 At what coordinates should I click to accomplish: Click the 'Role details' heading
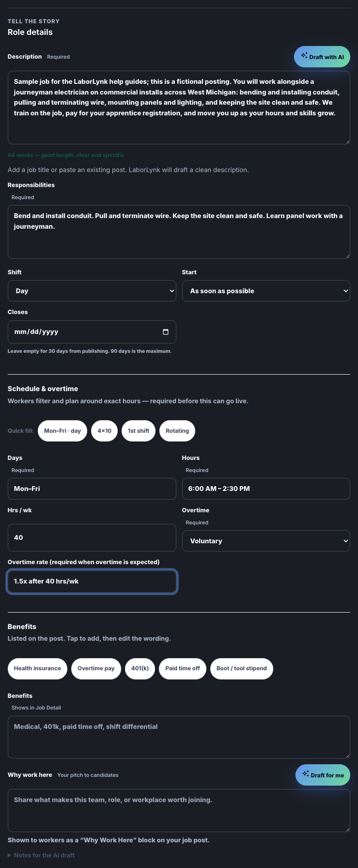click(30, 32)
